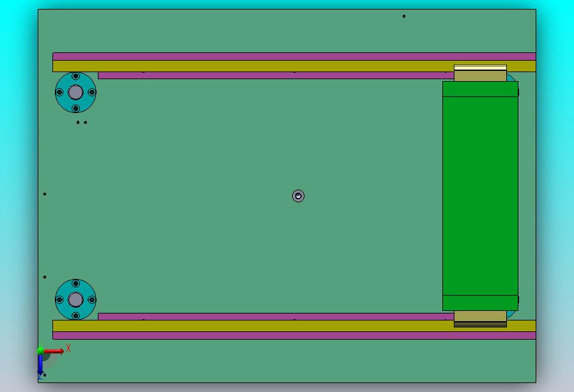
Task: Select the upper end band of the green block
Action: point(480,89)
